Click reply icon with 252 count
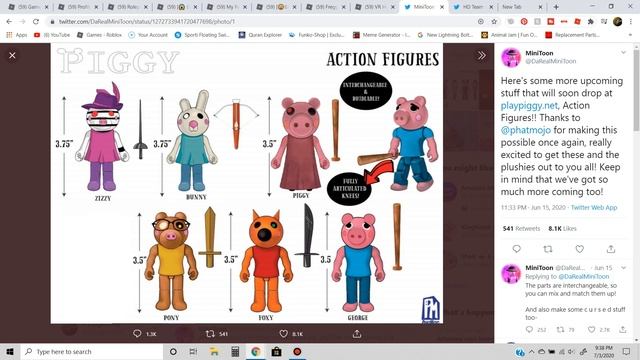Screen dimensions: 640x360 pyautogui.click(x=529, y=329)
